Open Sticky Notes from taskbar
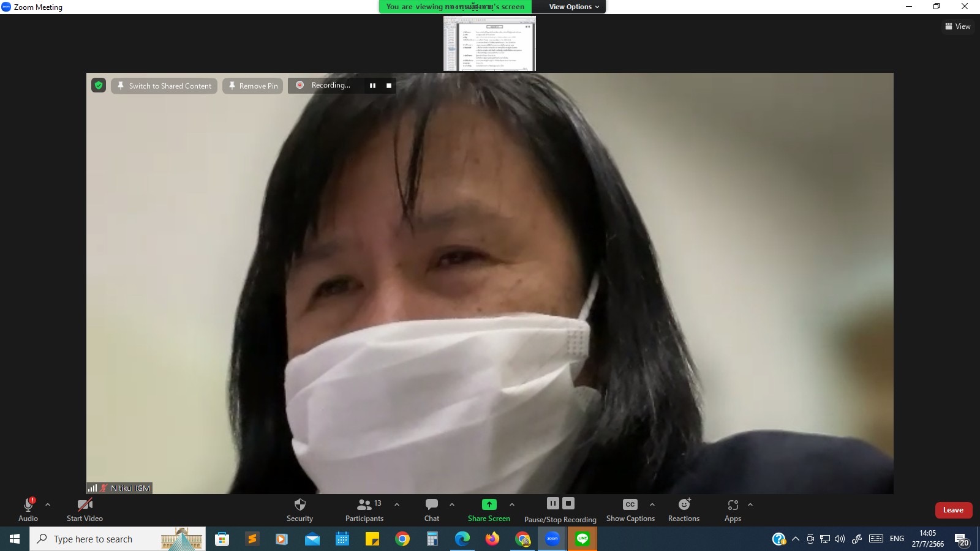The image size is (980, 551). pos(372,539)
